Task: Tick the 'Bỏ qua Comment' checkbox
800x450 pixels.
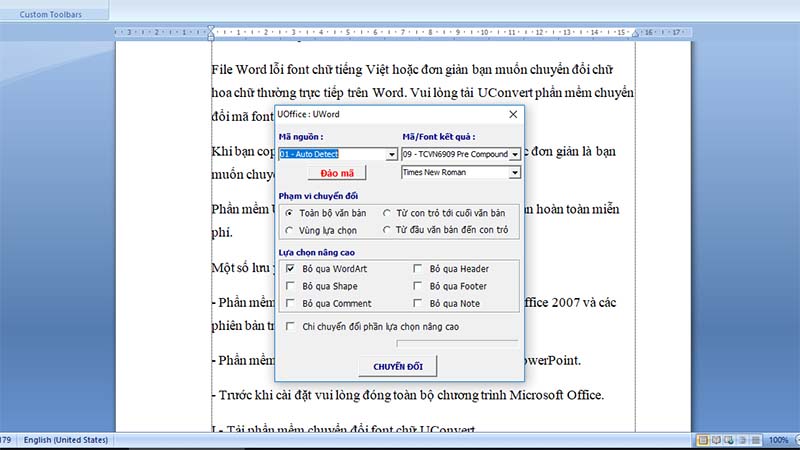Action: point(290,303)
